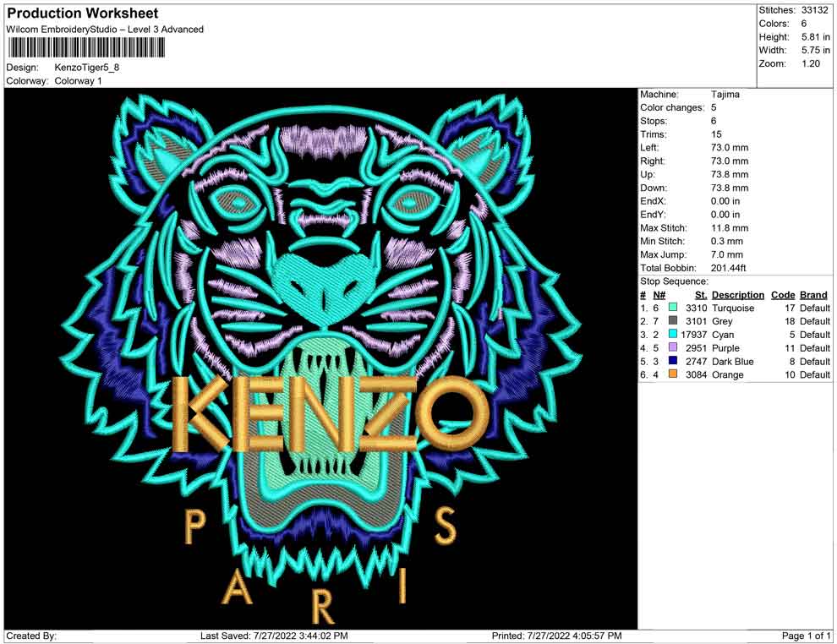
Task: Click the Kenzo tiger design preview
Action: click(x=320, y=358)
